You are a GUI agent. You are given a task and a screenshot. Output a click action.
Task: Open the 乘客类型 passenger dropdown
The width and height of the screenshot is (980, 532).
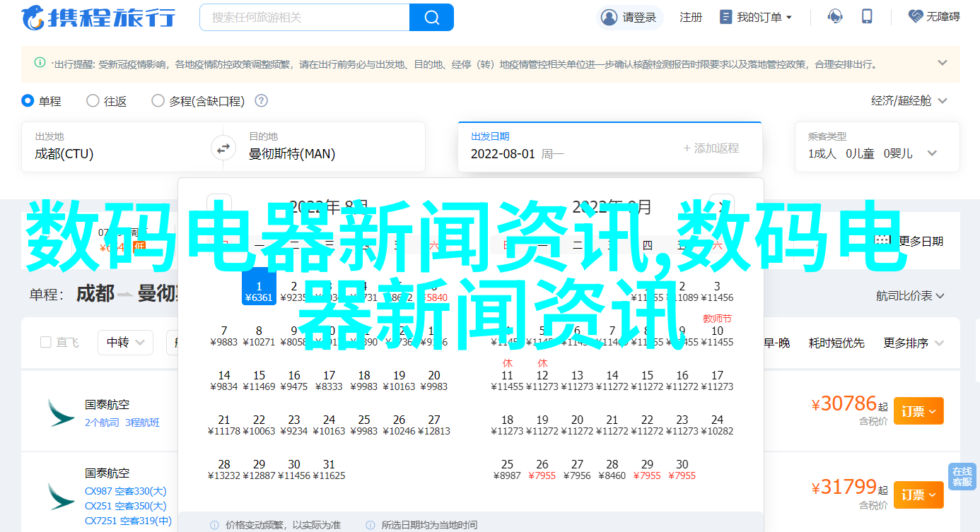pyautogui.click(x=877, y=147)
